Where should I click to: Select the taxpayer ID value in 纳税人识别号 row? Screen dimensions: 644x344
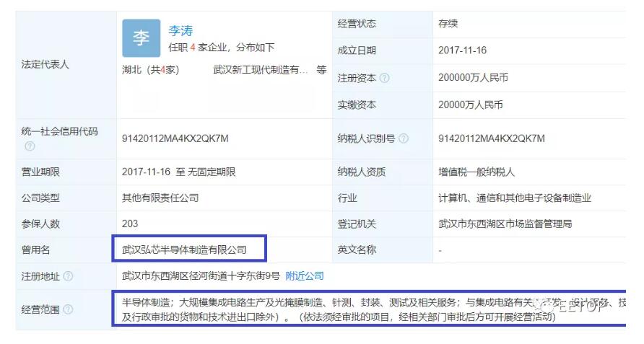click(x=492, y=138)
